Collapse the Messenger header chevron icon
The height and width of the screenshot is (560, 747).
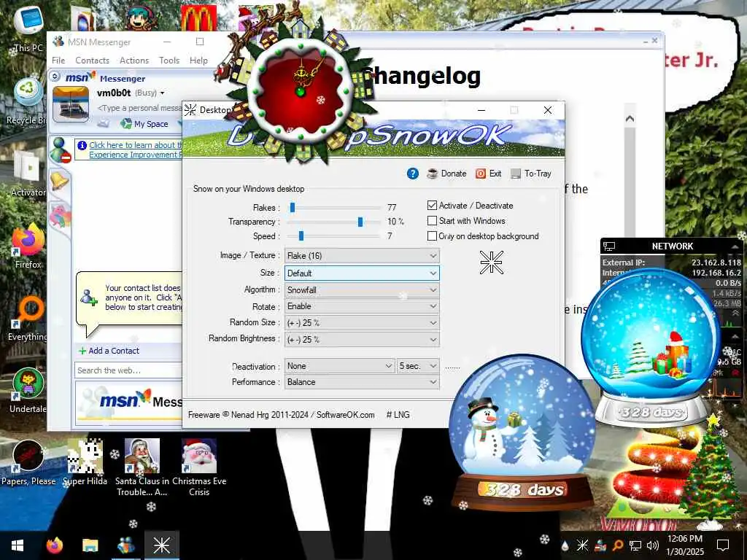tap(55, 76)
